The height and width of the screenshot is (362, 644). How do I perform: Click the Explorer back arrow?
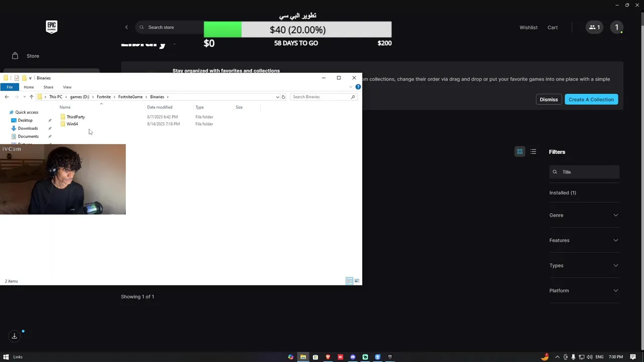coord(7,97)
